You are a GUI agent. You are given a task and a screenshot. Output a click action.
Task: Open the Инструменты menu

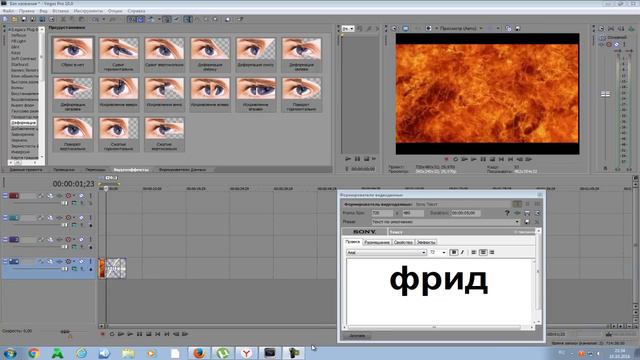(88, 11)
